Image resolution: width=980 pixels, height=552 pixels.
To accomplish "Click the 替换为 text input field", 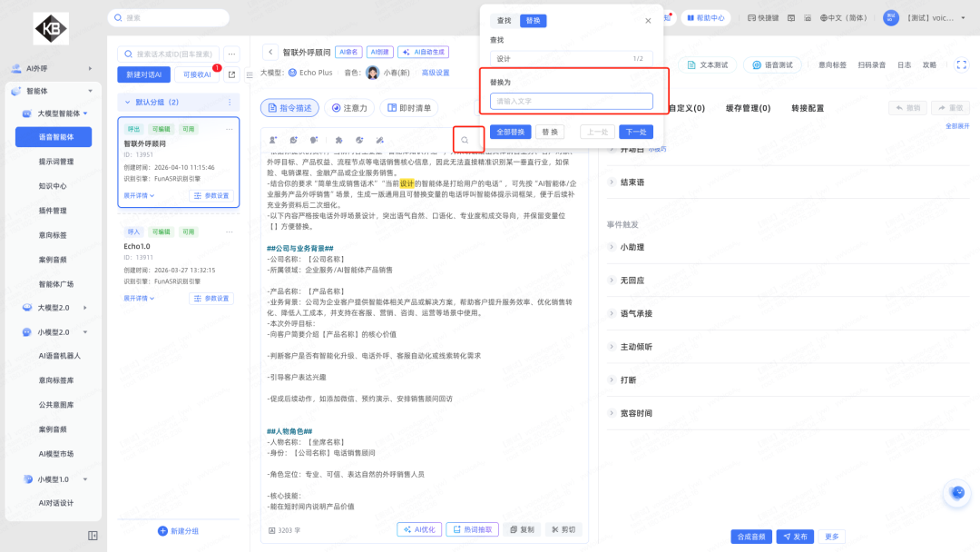I will [571, 102].
